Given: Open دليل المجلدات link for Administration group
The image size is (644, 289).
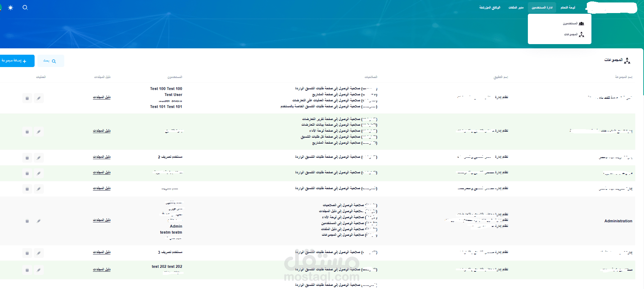Looking at the screenshot, I should [x=102, y=220].
